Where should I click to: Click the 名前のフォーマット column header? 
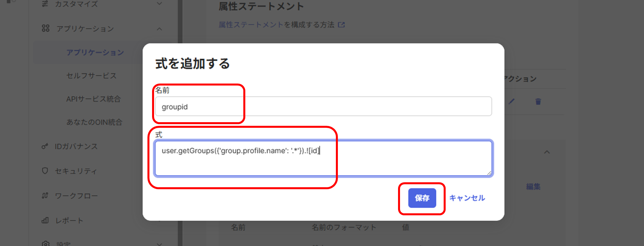tap(344, 227)
